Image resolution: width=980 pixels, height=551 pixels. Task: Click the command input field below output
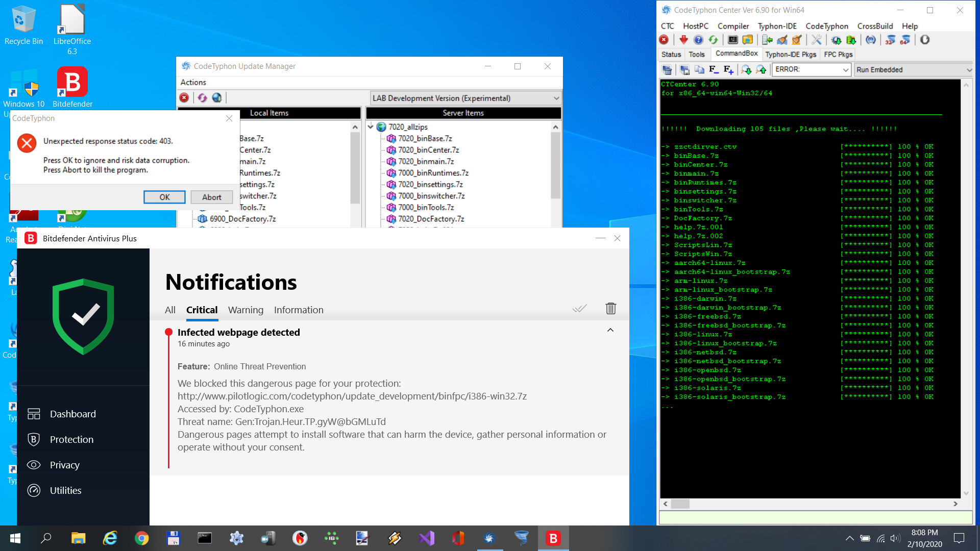pyautogui.click(x=816, y=517)
